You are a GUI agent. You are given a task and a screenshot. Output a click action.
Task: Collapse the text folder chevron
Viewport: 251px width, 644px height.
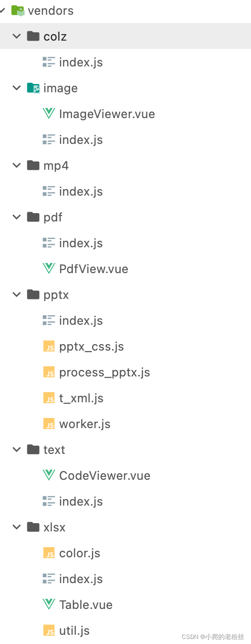pos(17,450)
